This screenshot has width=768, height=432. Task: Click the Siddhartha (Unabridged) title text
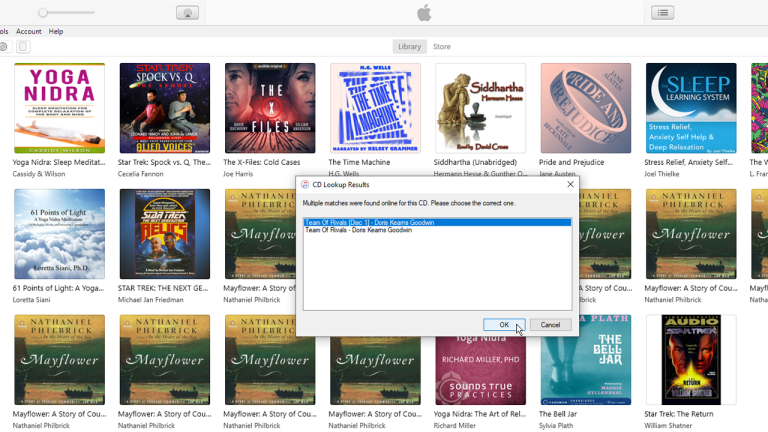(475, 162)
